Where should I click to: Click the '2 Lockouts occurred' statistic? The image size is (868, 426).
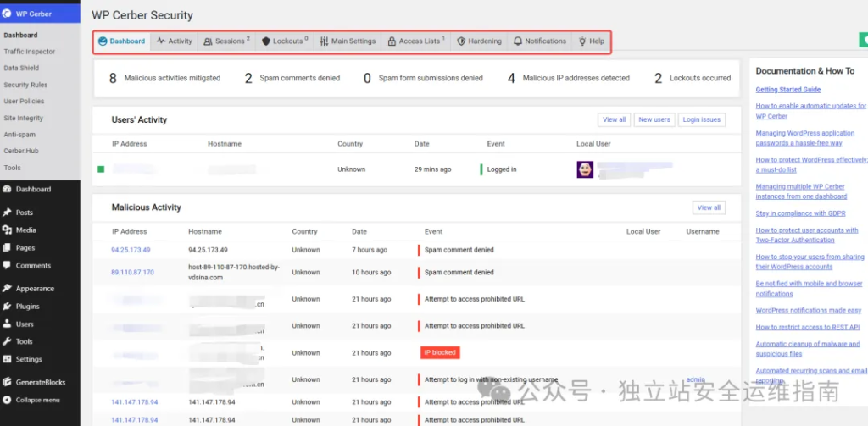click(692, 79)
